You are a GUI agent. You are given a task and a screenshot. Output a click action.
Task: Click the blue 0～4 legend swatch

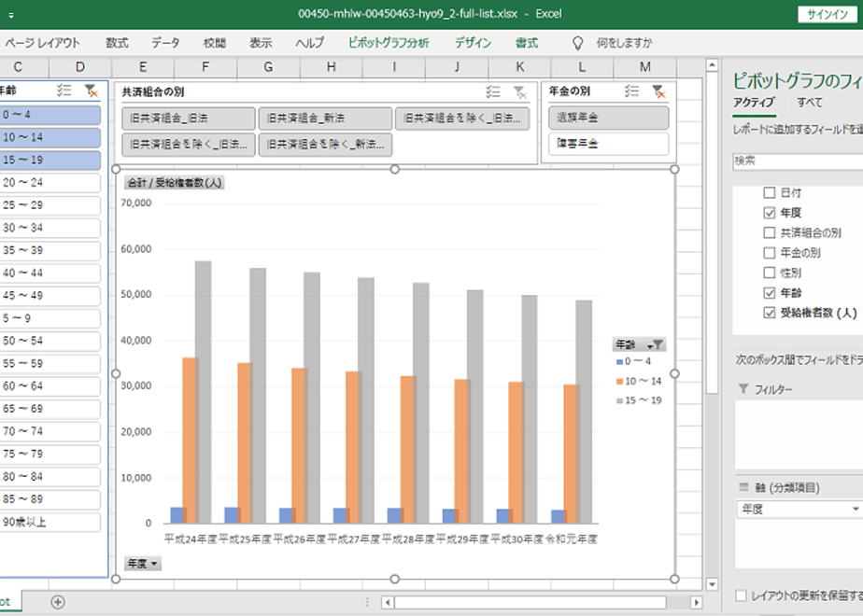pos(620,362)
